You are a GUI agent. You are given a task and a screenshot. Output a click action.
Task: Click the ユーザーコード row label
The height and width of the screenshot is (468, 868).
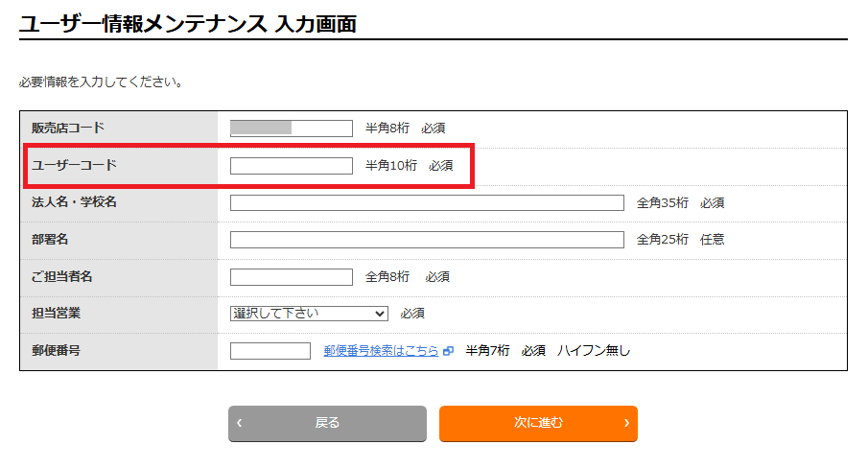(74, 165)
